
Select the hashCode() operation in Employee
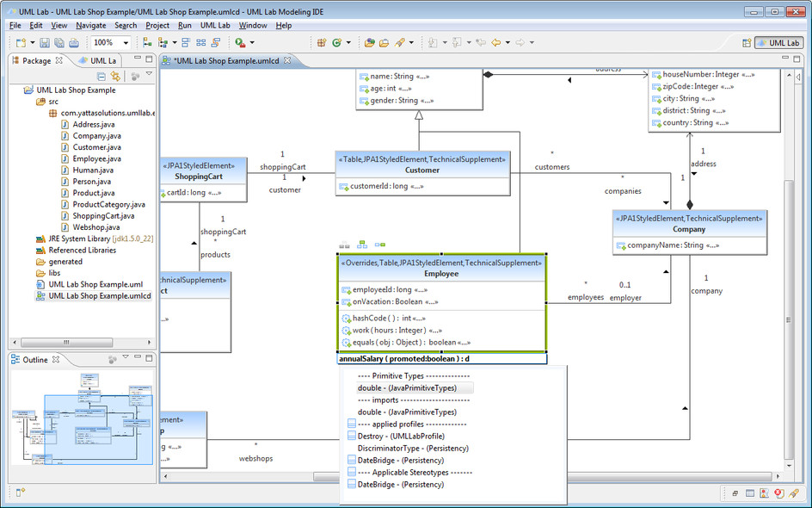[384, 319]
